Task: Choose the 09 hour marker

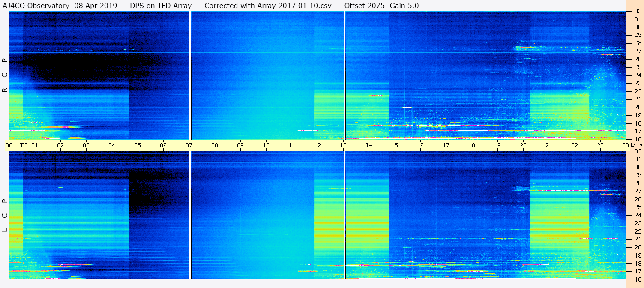Action: tap(240, 145)
